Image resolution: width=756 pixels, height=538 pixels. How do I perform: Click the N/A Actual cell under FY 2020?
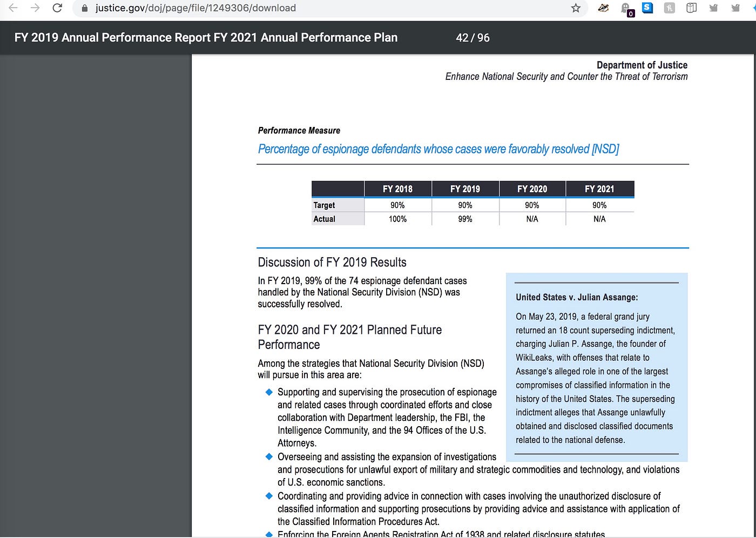532,219
